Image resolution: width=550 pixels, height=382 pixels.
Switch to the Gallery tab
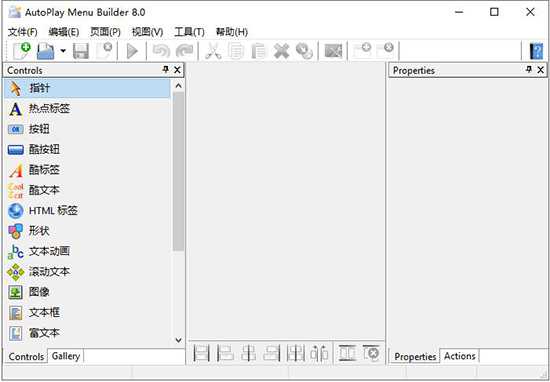66,356
